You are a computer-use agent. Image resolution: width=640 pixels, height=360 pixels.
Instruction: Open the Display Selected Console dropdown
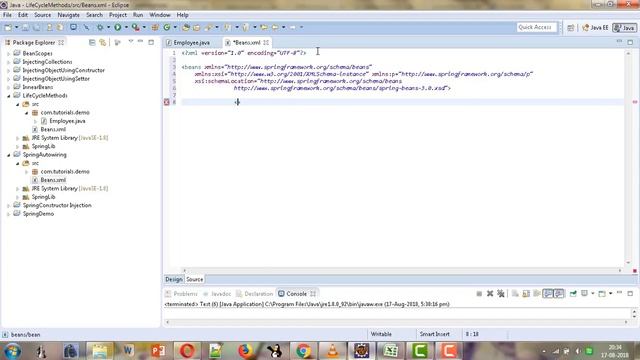pyautogui.click(x=592, y=293)
